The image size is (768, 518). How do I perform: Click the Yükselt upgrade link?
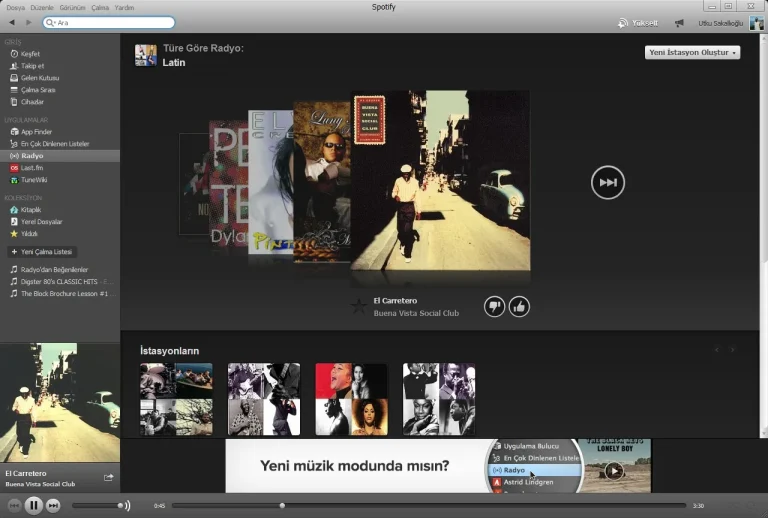638,23
